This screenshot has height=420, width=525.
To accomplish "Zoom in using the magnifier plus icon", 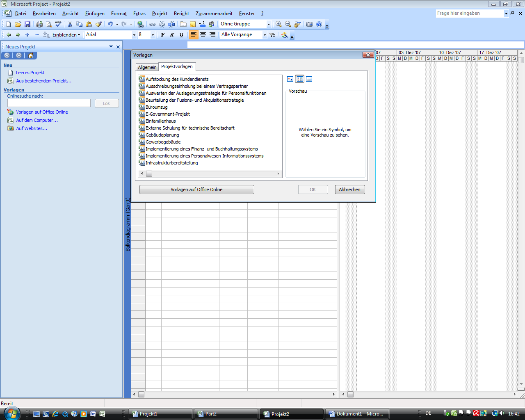I will [278, 24].
